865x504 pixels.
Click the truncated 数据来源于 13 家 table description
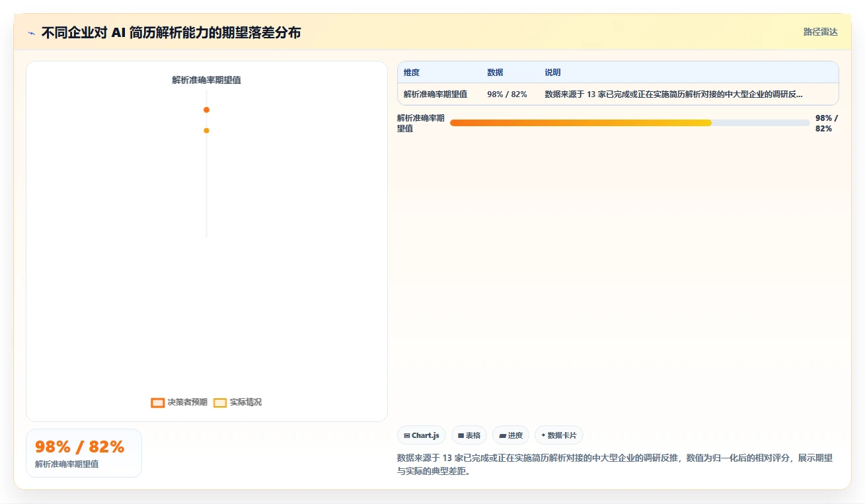pyautogui.click(x=674, y=94)
